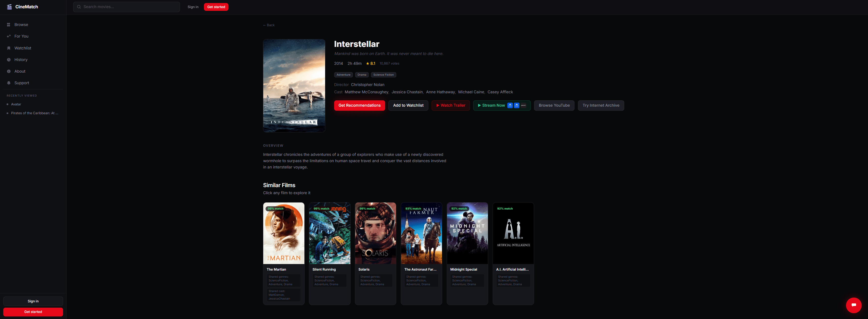The height and width of the screenshot is (319, 868).
Task: Click cast member Anne Hathaway
Action: pyautogui.click(x=440, y=92)
